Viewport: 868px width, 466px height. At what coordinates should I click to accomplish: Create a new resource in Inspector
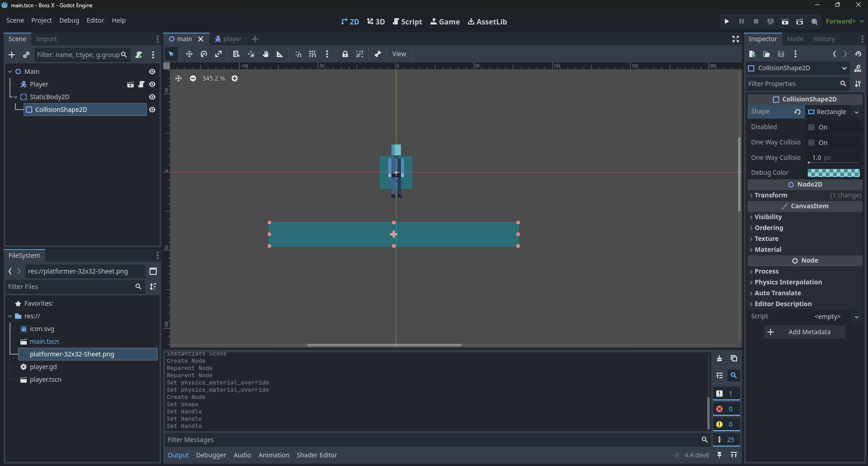(752, 54)
